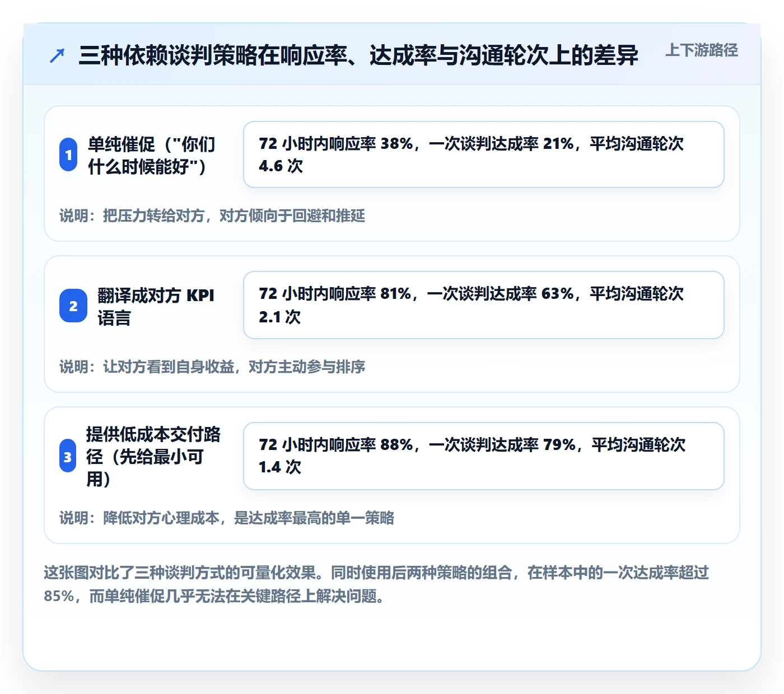Click the stats box with 响应率 38%
This screenshot has height=694, width=784.
pyautogui.click(x=484, y=154)
